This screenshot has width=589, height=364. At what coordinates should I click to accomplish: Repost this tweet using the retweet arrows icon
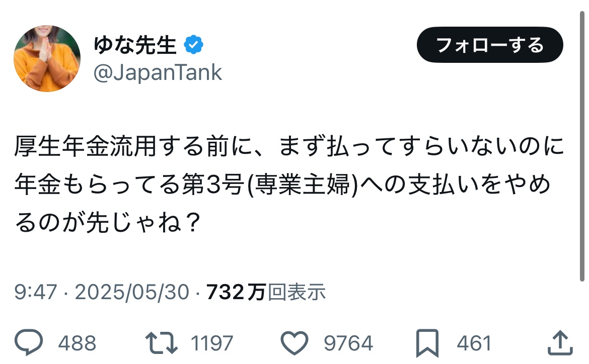tap(161, 343)
